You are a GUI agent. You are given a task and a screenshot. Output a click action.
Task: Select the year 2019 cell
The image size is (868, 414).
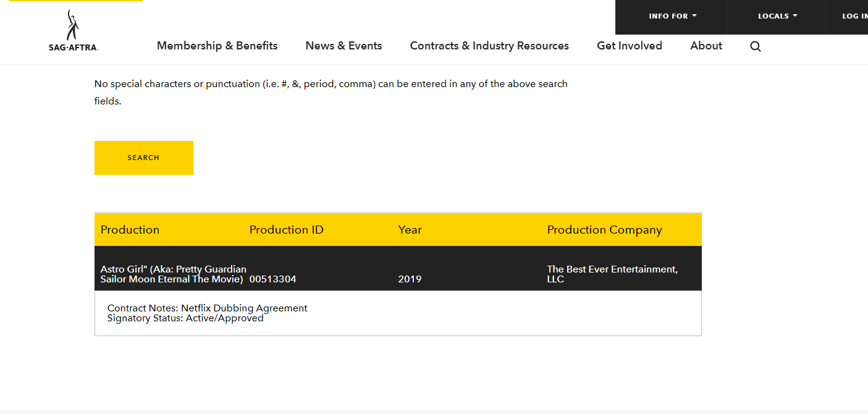click(x=410, y=279)
